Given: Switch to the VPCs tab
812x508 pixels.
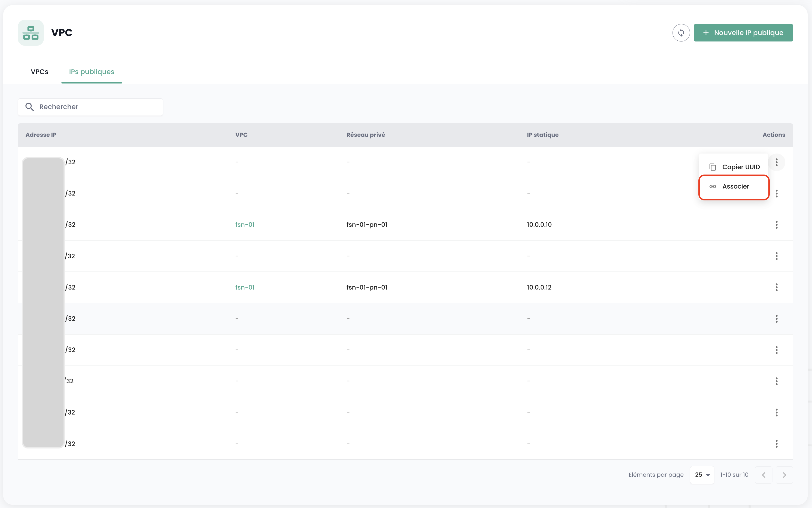Looking at the screenshot, I should (x=39, y=72).
